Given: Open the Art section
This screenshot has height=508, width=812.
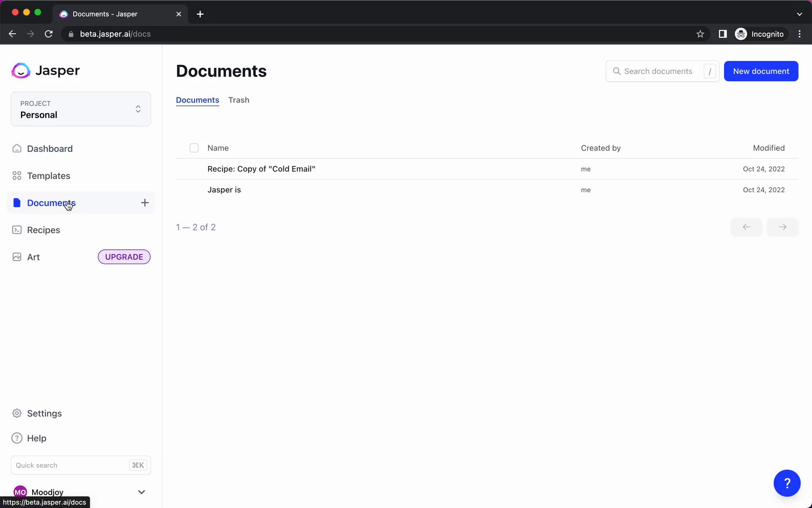Looking at the screenshot, I should tap(33, 257).
